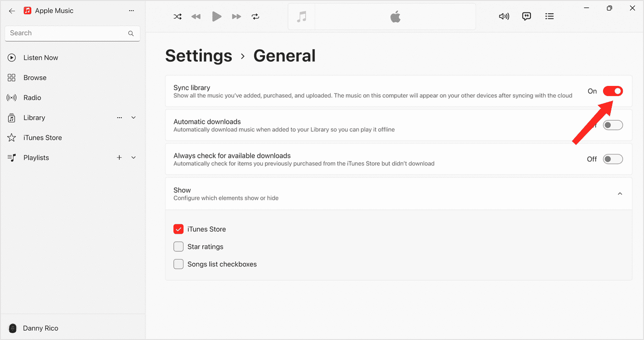Viewport: 644px width, 340px height.
Task: Open the Library more options ellipsis
Action: (x=120, y=118)
